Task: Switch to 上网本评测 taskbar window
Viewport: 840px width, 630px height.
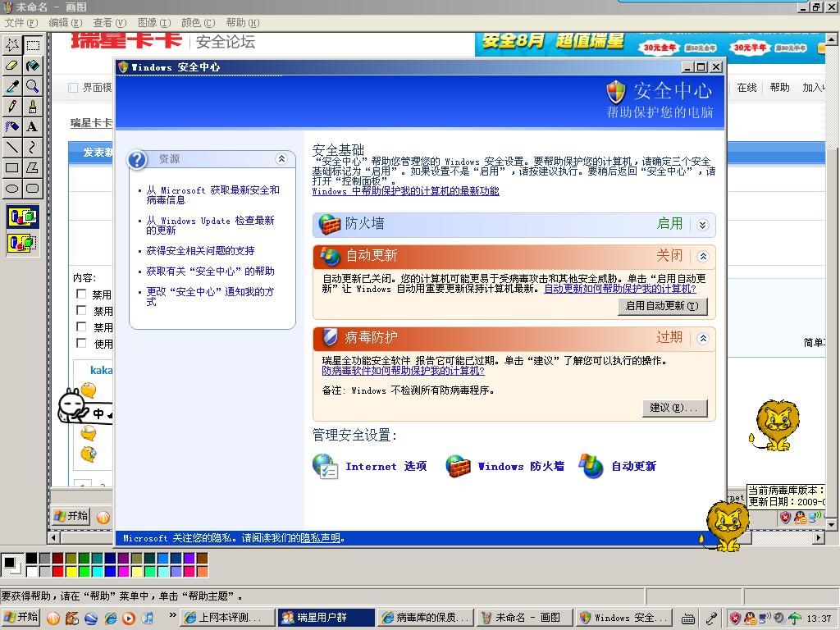Action: pyautogui.click(x=228, y=618)
